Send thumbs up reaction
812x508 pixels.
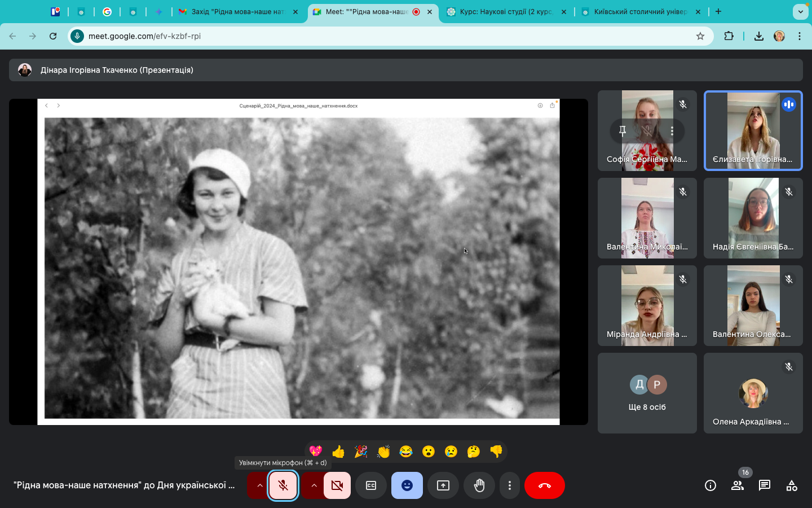(x=338, y=452)
